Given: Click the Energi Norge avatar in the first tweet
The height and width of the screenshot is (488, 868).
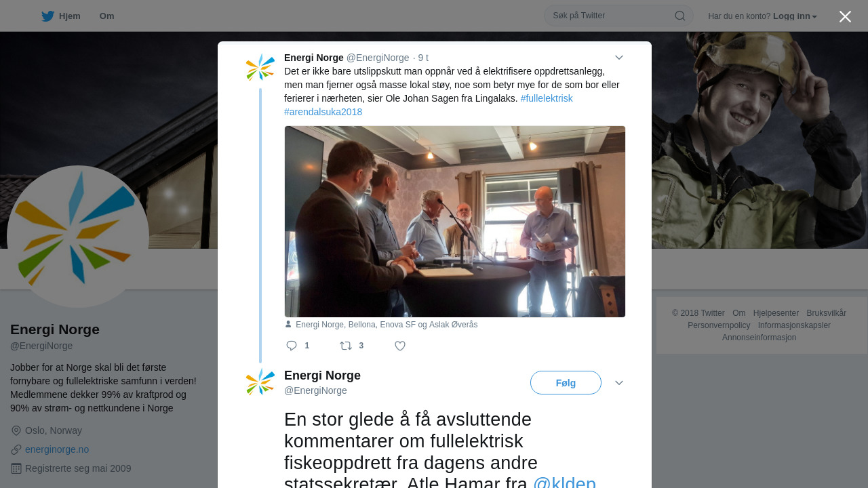Looking at the screenshot, I should tap(260, 68).
